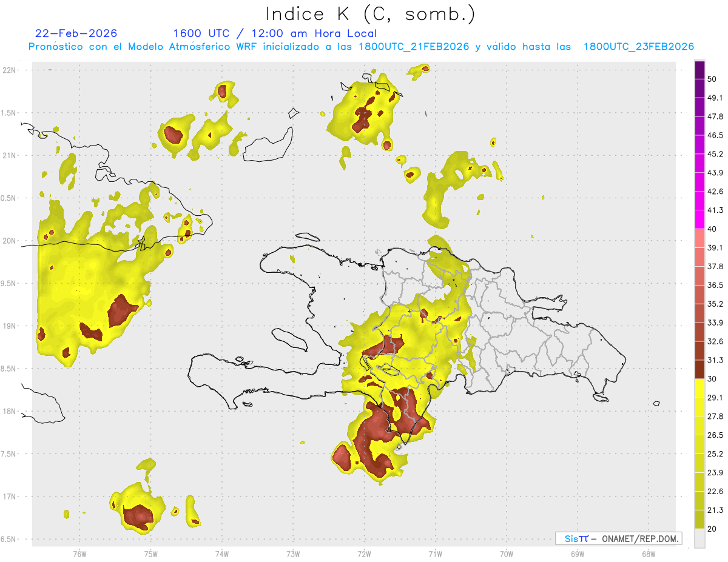Pick the dark brown colorbar segment above 30
Image resolution: width=728 pixels, height=562 pixels.
tap(699, 369)
